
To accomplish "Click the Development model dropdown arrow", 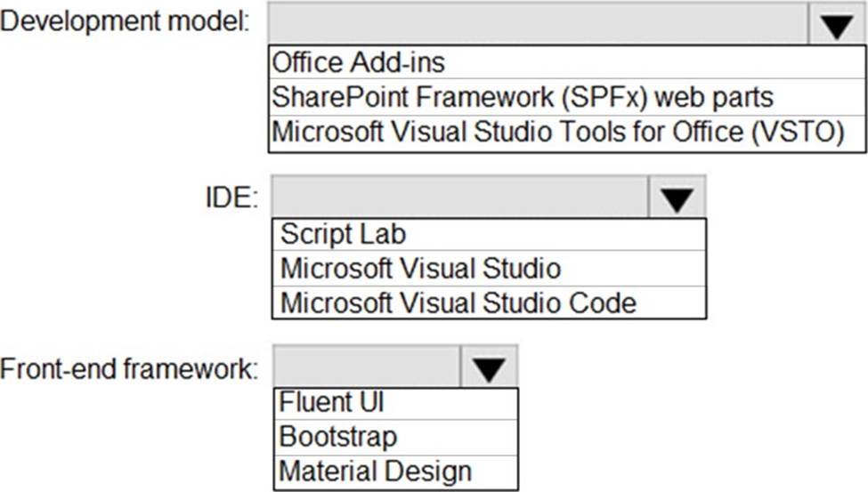I will click(836, 25).
